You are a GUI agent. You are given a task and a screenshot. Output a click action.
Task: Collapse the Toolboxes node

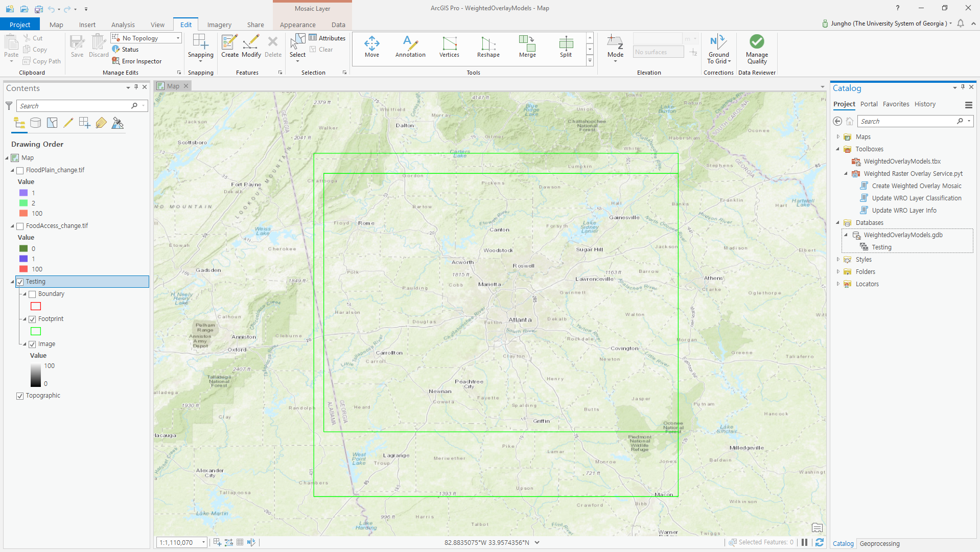click(838, 149)
